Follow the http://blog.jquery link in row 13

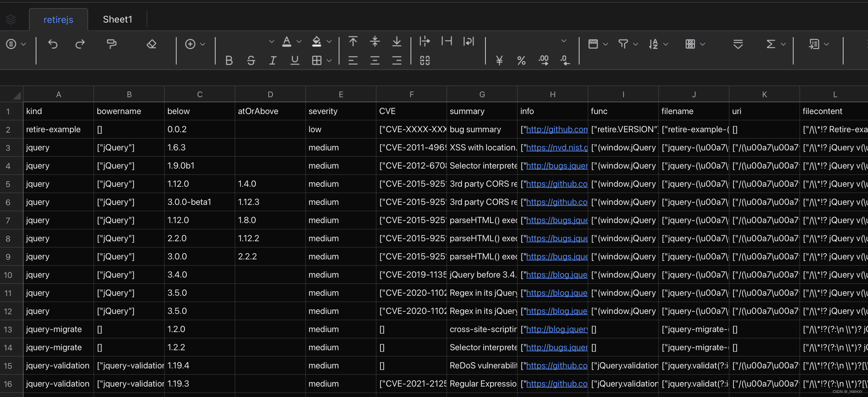[x=556, y=329]
